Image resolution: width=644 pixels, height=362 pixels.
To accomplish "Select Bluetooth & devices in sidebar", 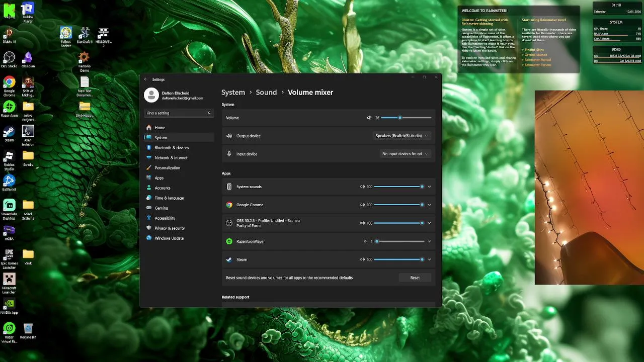I will (x=179, y=147).
